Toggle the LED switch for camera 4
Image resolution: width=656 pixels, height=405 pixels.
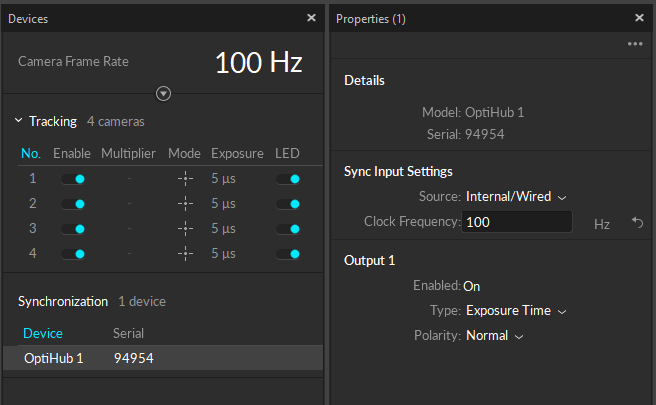288,254
